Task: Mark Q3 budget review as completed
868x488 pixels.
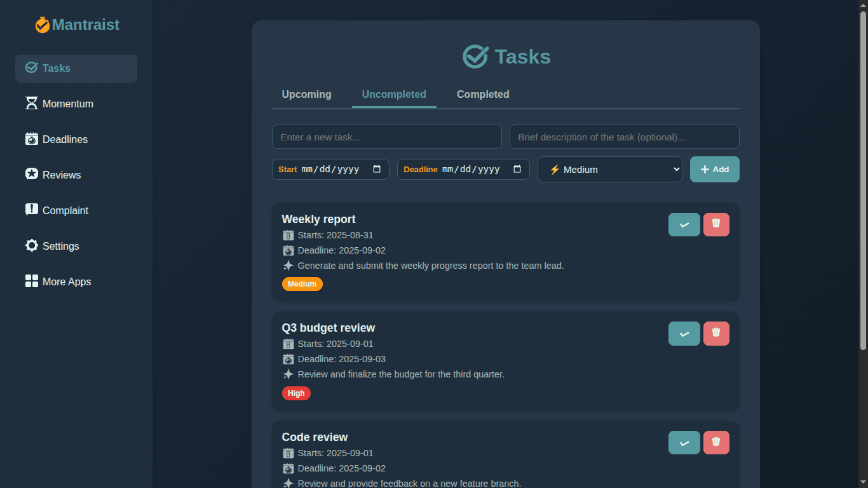Action: pos(684,333)
